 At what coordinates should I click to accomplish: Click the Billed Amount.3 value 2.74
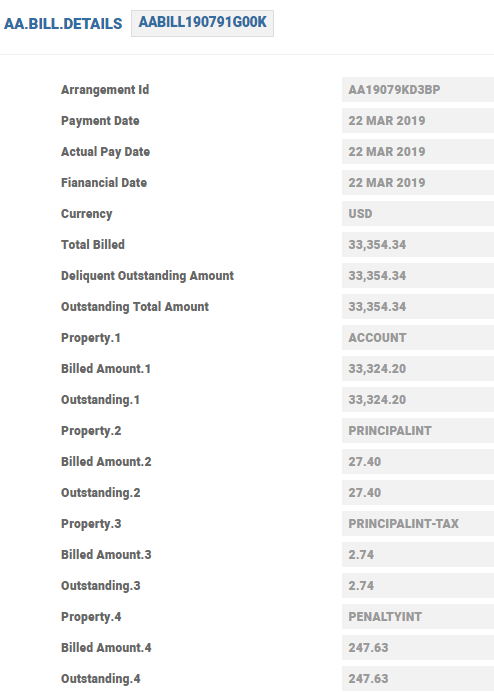tap(418, 554)
